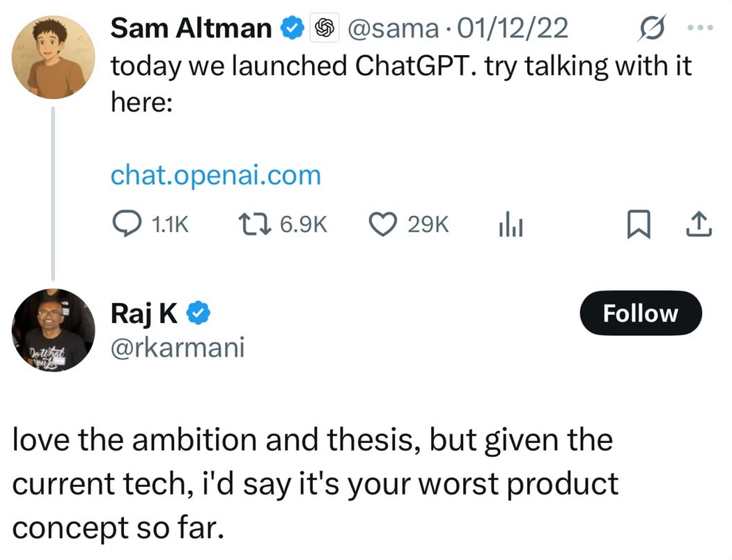Viewport: 732px width, 560px height.
Task: Click Sam Altman's blue verified badge
Action: pyautogui.click(x=291, y=29)
